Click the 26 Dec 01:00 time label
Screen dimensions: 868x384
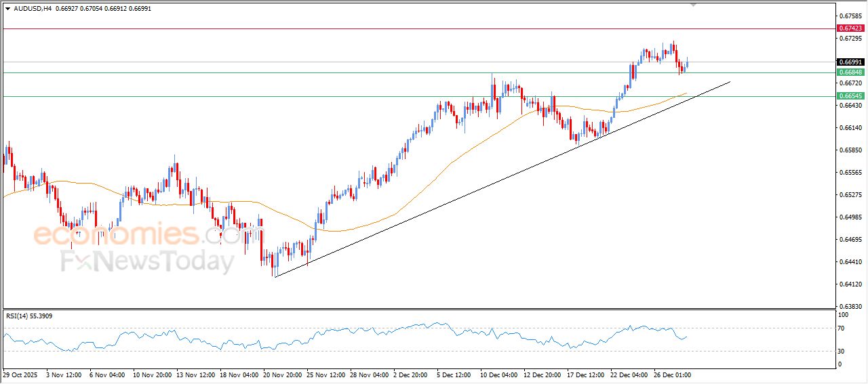[671, 374]
